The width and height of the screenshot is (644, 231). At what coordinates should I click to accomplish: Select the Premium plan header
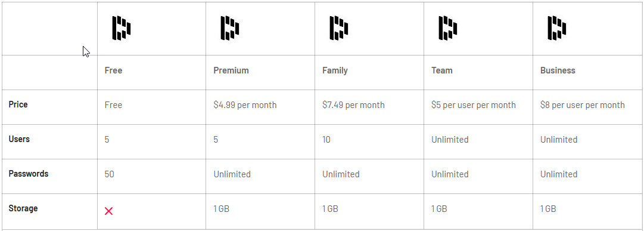pyautogui.click(x=231, y=70)
